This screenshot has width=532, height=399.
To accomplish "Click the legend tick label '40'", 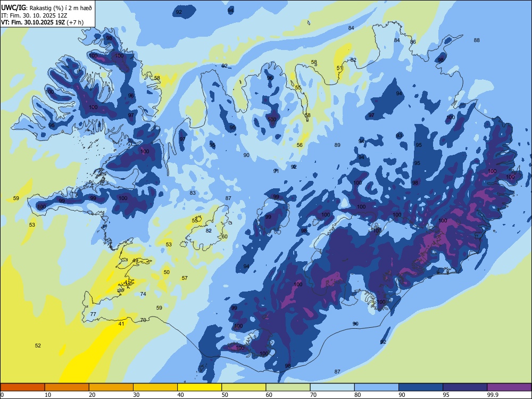I will [181, 395].
